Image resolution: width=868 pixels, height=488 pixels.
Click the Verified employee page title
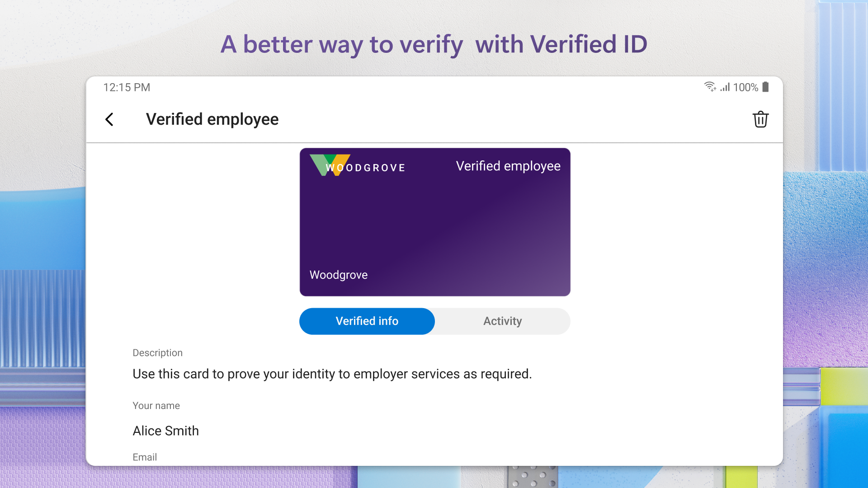[x=212, y=119]
